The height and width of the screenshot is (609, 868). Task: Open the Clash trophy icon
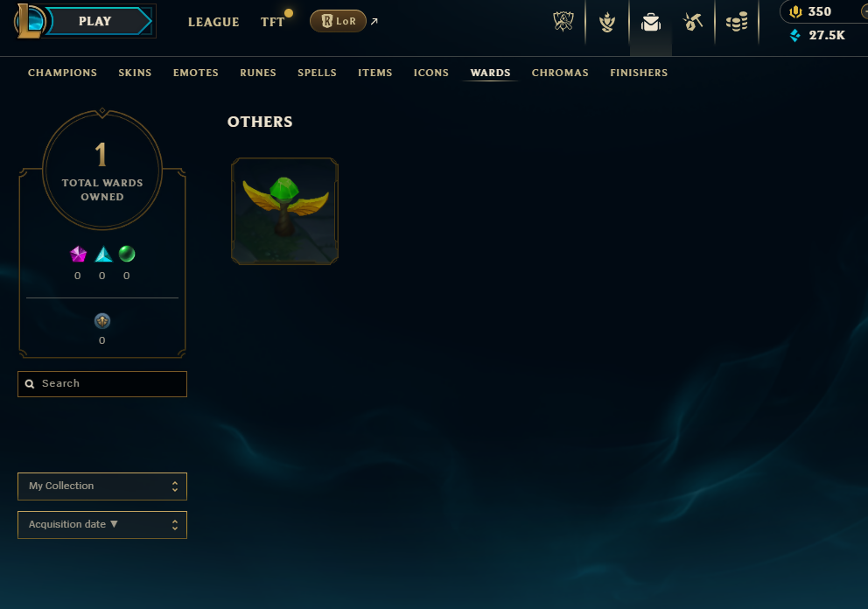pos(563,22)
